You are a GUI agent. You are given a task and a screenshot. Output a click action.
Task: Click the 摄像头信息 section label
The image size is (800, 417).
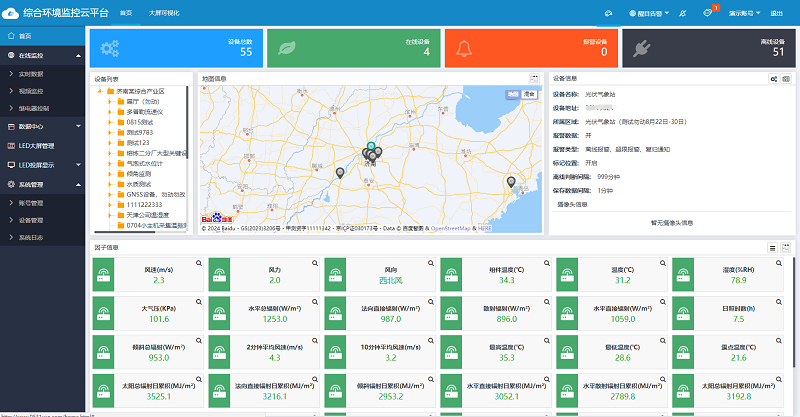click(572, 205)
